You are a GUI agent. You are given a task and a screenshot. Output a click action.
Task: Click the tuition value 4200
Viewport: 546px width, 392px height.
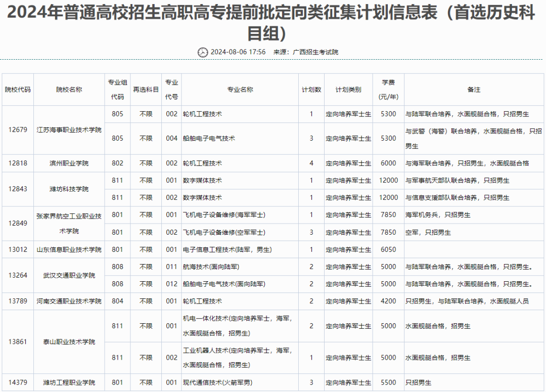388,301
